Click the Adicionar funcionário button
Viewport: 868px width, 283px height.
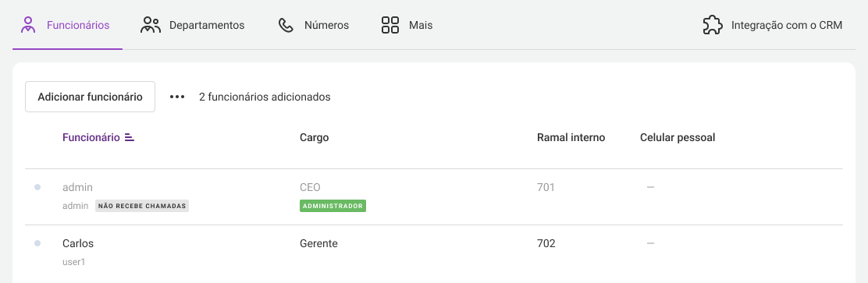coord(91,97)
